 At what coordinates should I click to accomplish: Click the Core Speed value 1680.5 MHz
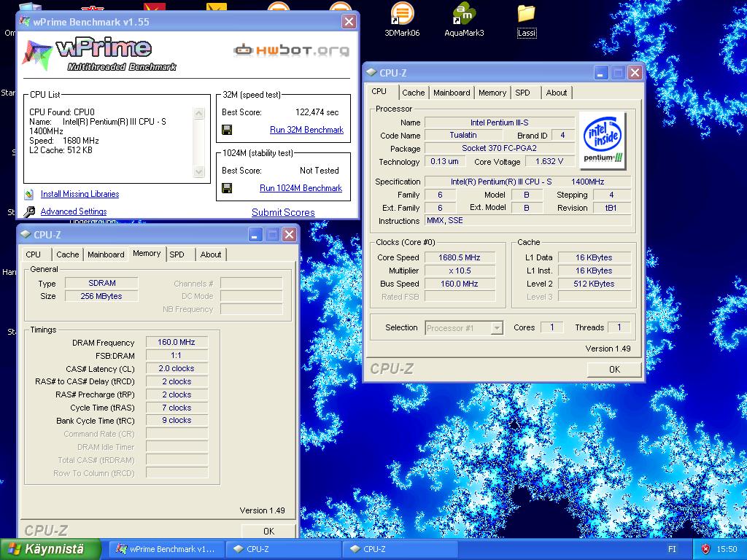click(460, 257)
